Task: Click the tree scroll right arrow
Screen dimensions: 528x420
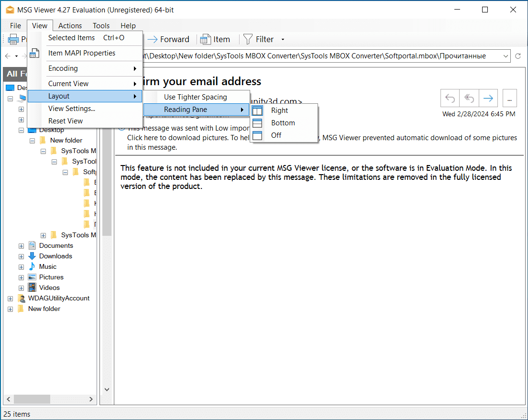Action: [x=91, y=399]
